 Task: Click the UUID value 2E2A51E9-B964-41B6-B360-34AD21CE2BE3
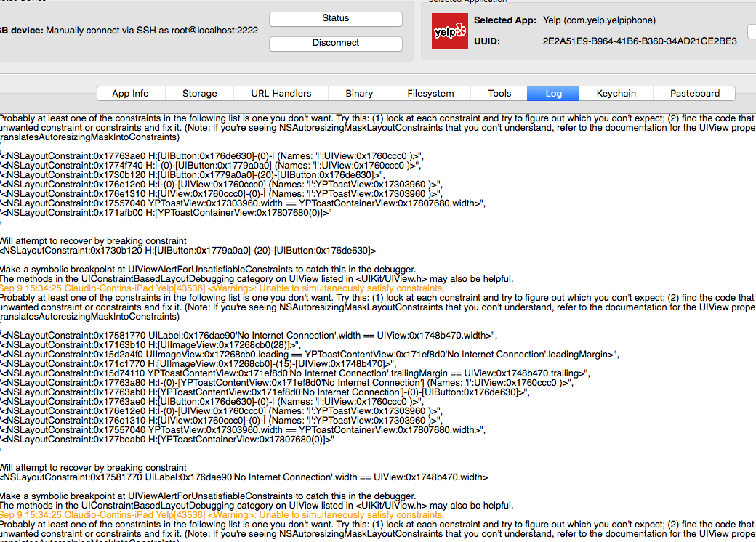click(x=640, y=41)
